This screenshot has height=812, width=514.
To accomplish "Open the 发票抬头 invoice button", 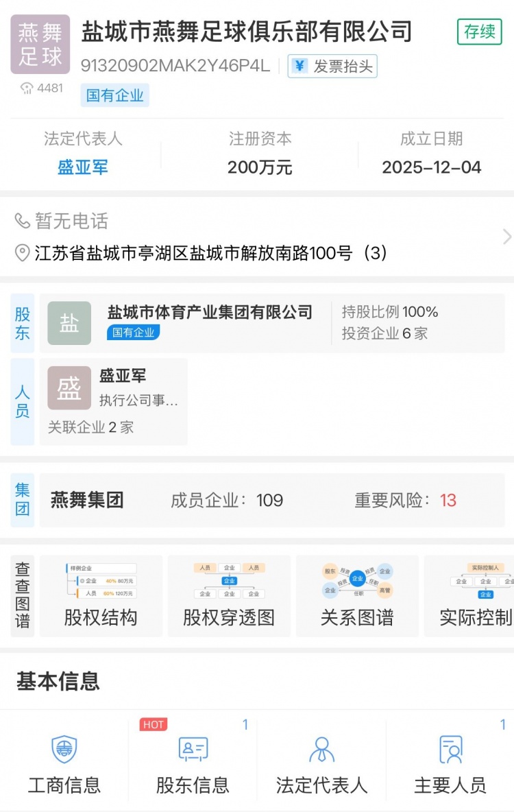I will [x=332, y=66].
